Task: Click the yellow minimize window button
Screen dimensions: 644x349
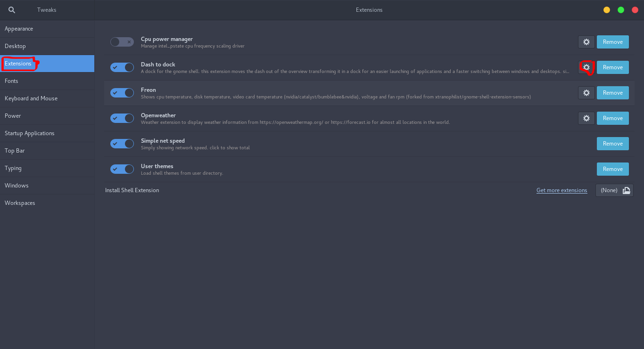Action: tap(607, 10)
